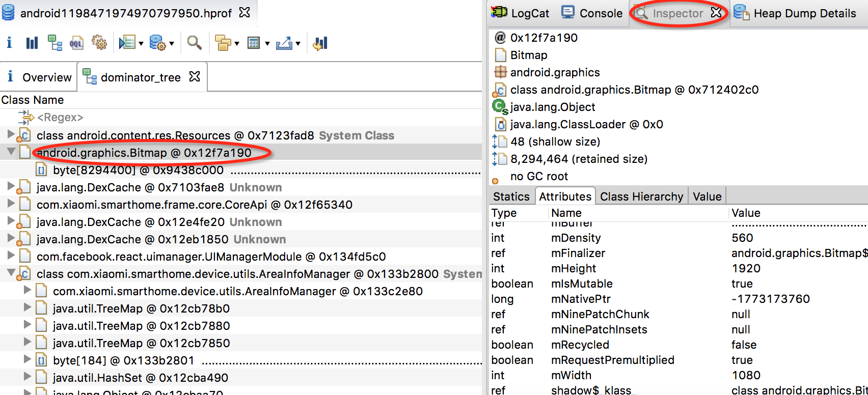Select the mHeight attribute row

click(679, 268)
